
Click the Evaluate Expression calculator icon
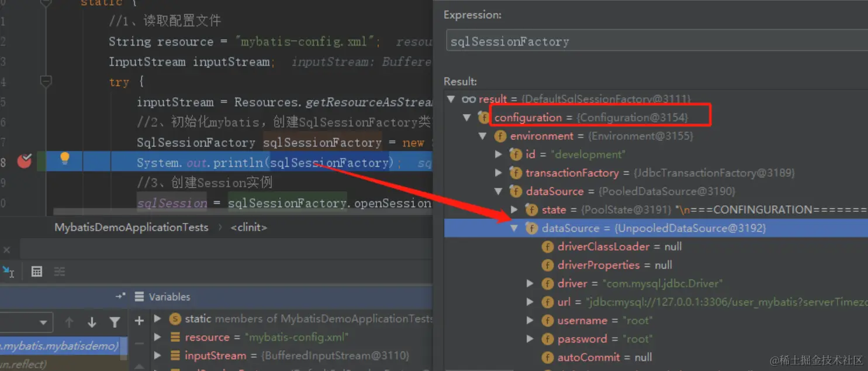(36, 272)
